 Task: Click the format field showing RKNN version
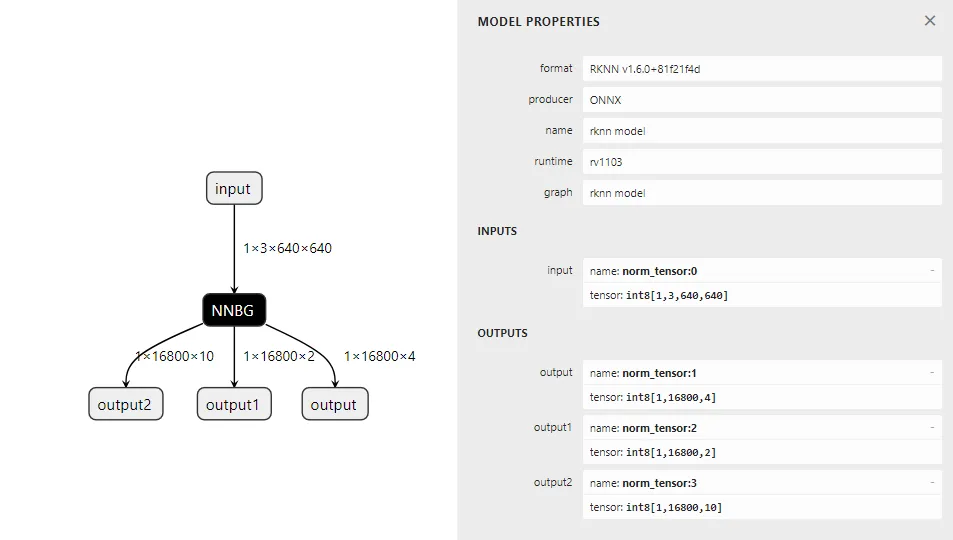point(762,69)
